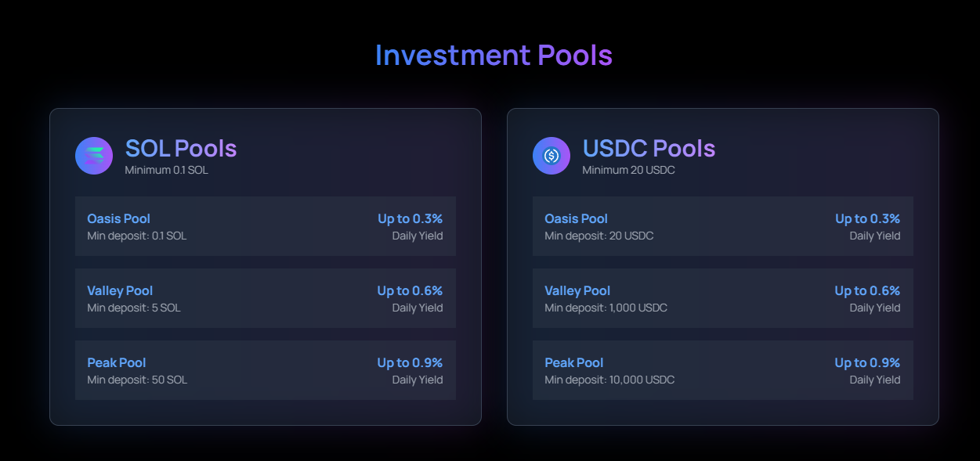Choose the USDC Peak Pool row
The width and height of the screenshot is (980, 461).
pos(723,370)
